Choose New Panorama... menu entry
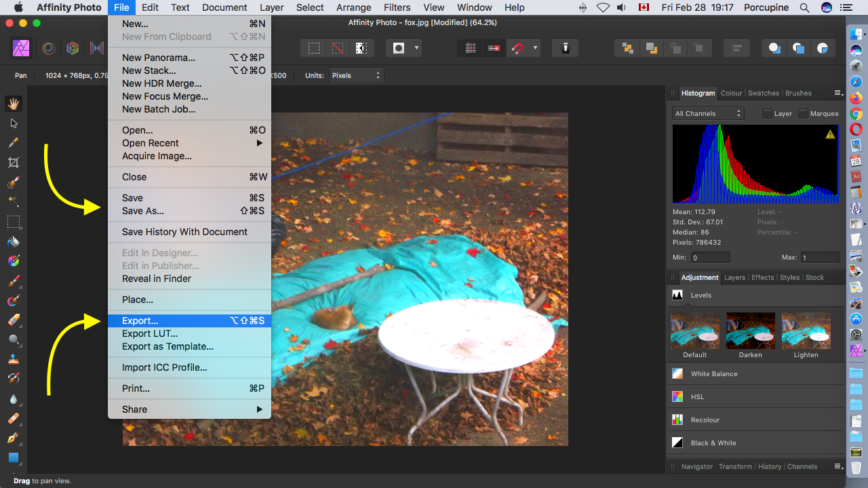868x488 pixels. [189, 58]
